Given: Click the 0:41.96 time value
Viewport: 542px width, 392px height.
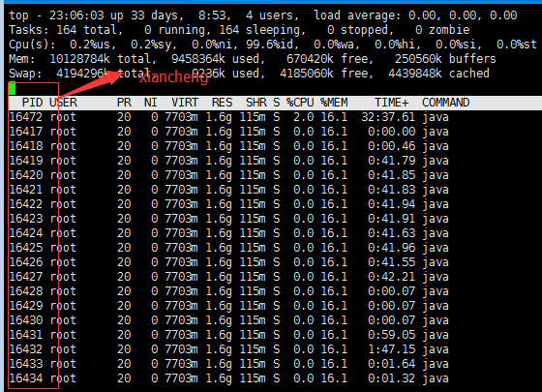Looking at the screenshot, I should click(391, 248).
